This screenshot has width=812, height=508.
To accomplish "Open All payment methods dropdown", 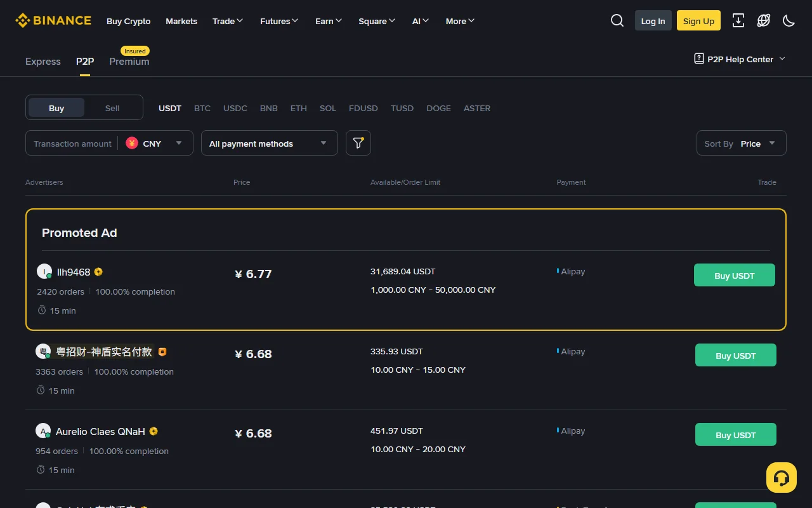I will [x=270, y=143].
